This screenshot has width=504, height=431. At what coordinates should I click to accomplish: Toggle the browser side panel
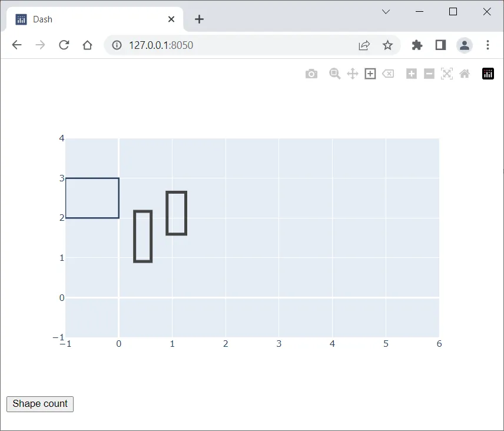[x=440, y=45]
